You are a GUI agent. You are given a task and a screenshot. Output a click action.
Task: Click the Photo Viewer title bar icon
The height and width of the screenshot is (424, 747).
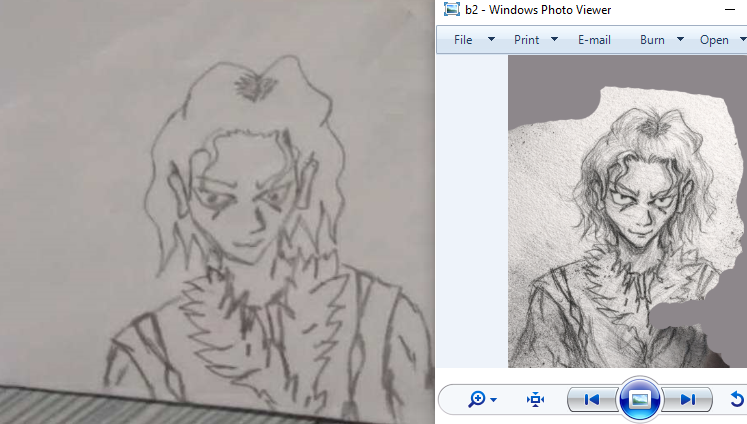coord(452,10)
